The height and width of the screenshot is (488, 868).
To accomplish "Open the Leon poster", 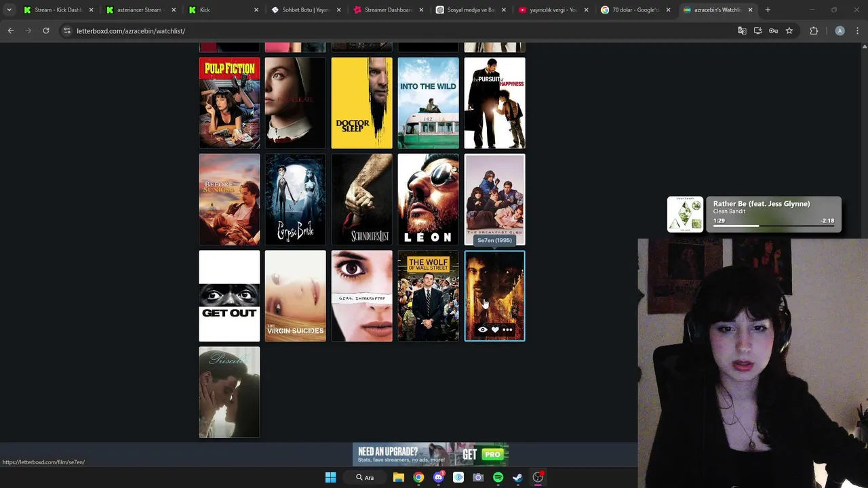I will point(429,199).
